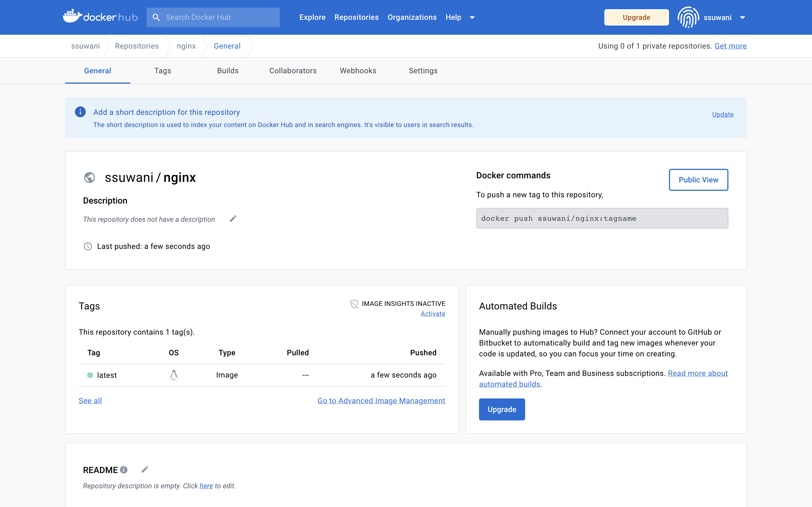The image size is (812, 507).
Task: Open the Builds tab
Action: (228, 71)
